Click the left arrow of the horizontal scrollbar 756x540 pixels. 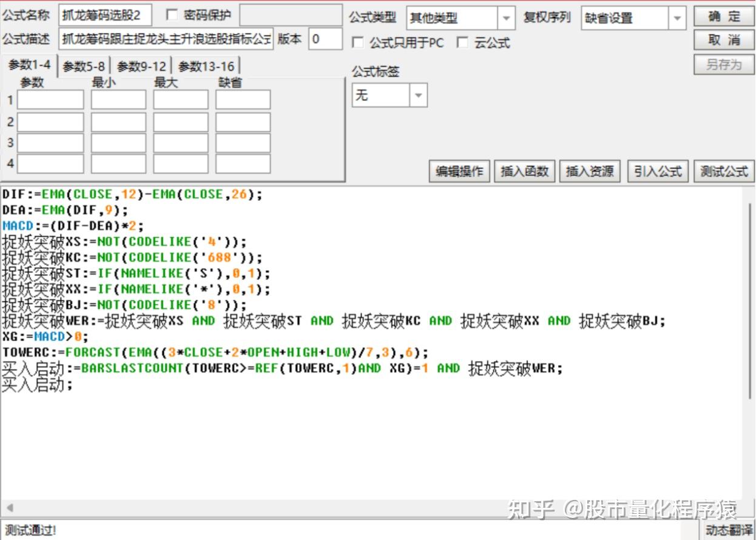click(9, 508)
